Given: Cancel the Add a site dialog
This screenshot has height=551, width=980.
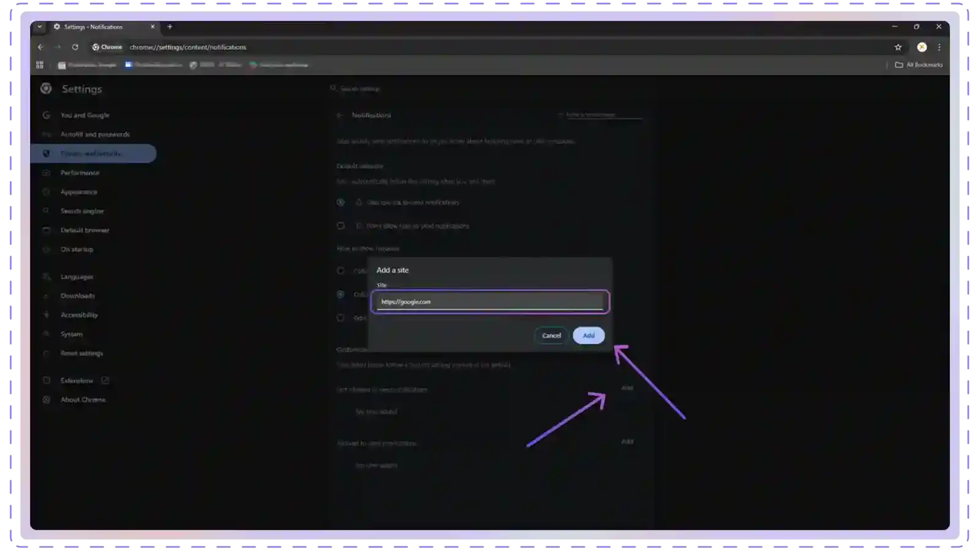Looking at the screenshot, I should click(x=551, y=335).
